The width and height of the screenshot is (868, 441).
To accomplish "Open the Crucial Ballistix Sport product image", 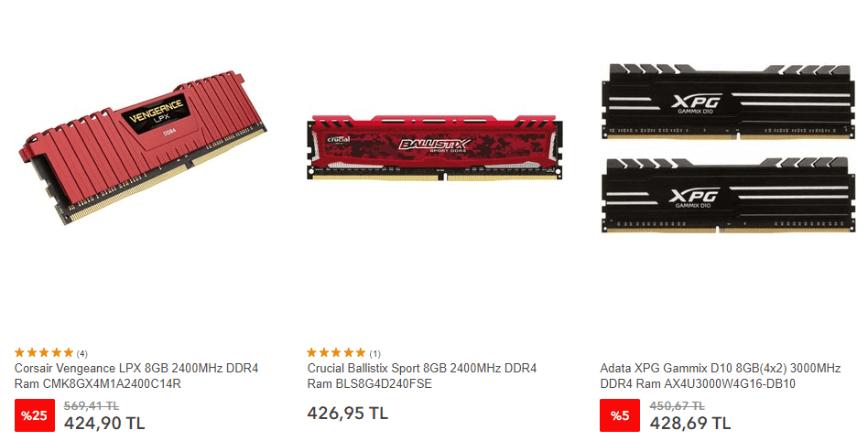I will pyautogui.click(x=435, y=147).
